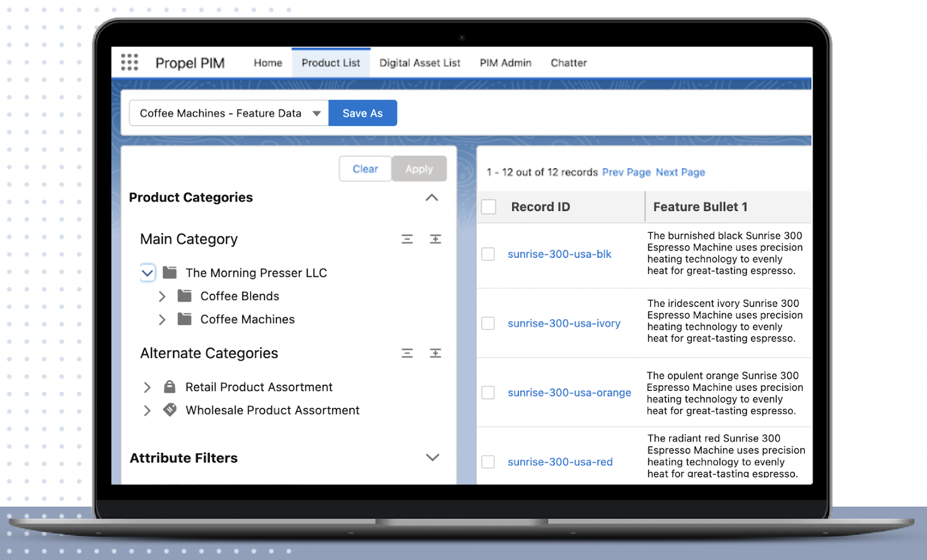927x560 pixels.
Task: Check the sunrise-300-usa-blk row checkbox
Action: click(x=488, y=254)
